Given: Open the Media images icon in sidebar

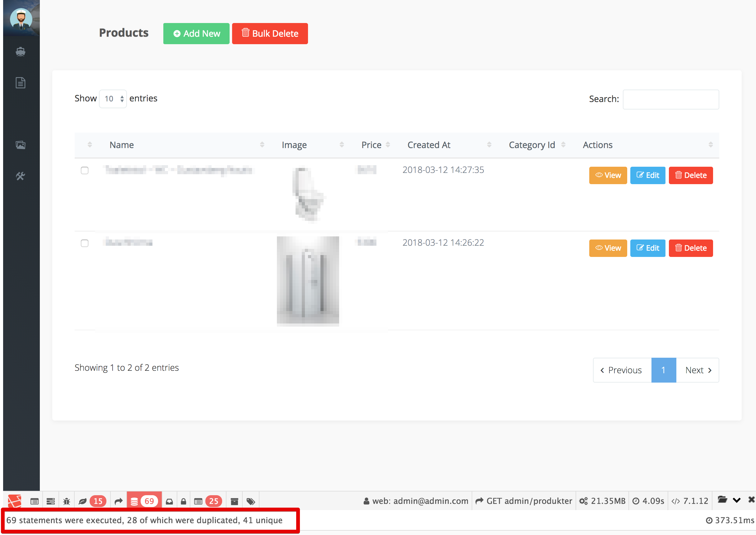Looking at the screenshot, I should coord(21,145).
